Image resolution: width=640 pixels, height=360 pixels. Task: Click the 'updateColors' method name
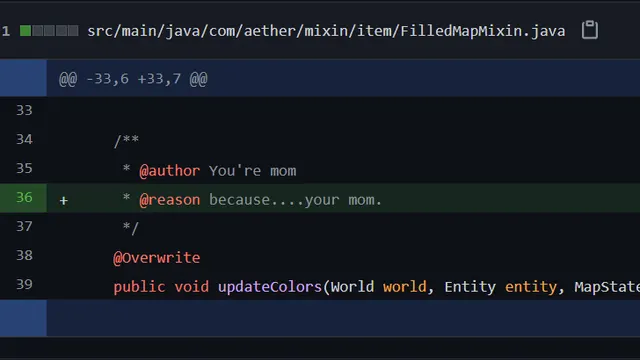(270, 287)
